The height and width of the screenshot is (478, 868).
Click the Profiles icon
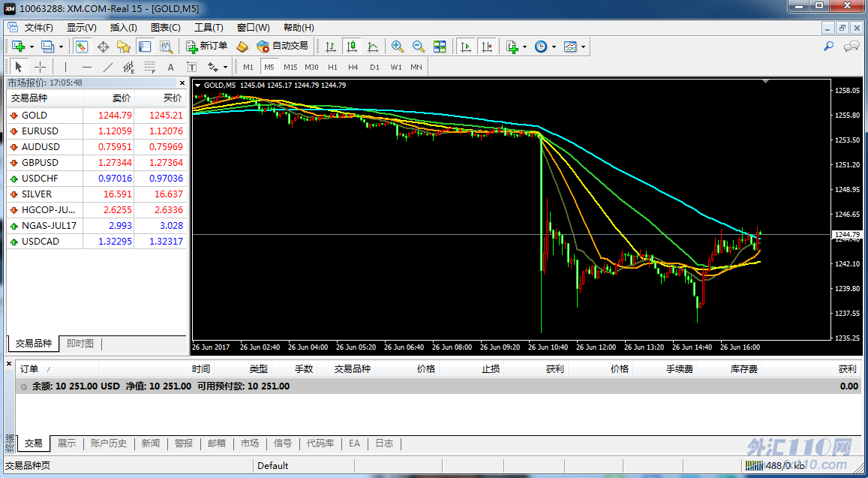[x=48, y=47]
